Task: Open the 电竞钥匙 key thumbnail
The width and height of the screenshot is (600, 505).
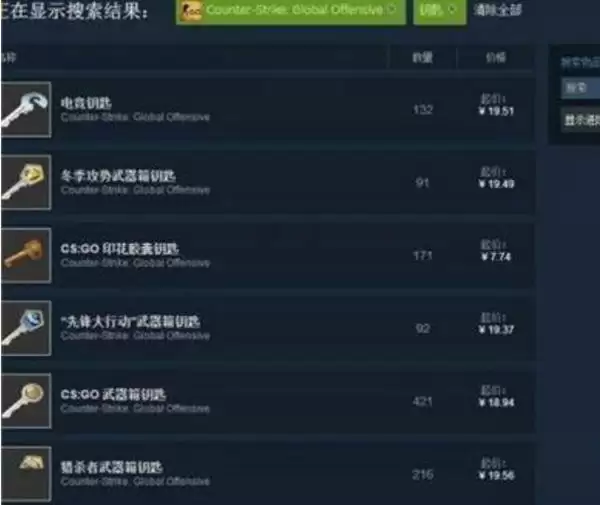Action: click(x=26, y=110)
